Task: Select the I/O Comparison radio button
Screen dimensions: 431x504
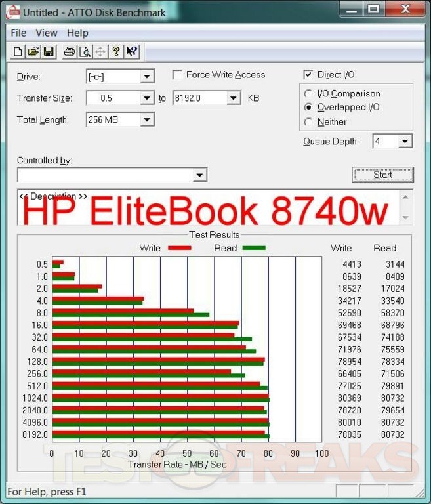Action: (308, 94)
